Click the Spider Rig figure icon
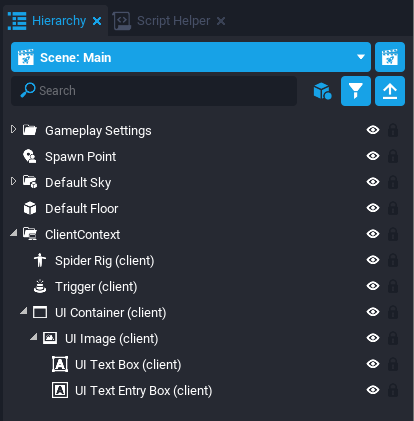Screen dimensions: 414x421 pos(40,260)
